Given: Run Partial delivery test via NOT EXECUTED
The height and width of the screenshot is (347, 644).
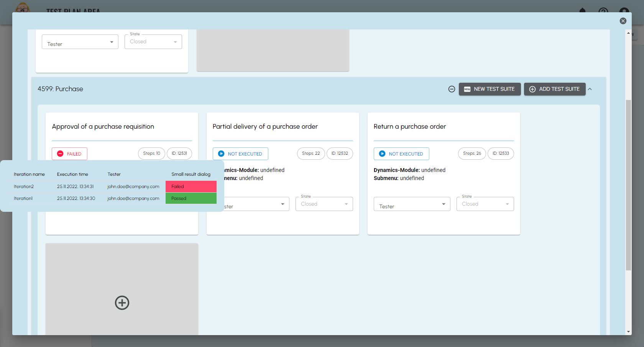Looking at the screenshot, I should pos(240,154).
